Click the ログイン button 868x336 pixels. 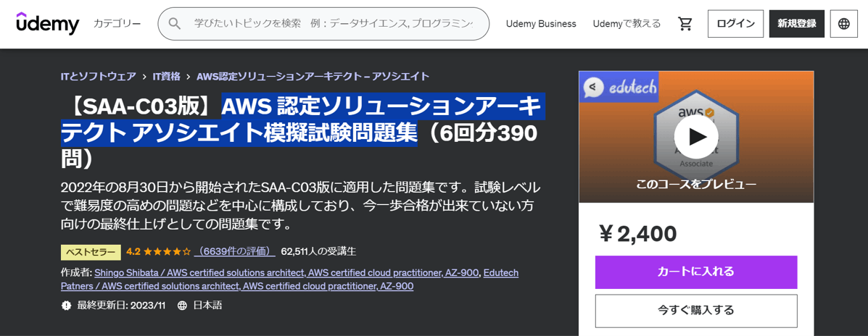point(735,24)
